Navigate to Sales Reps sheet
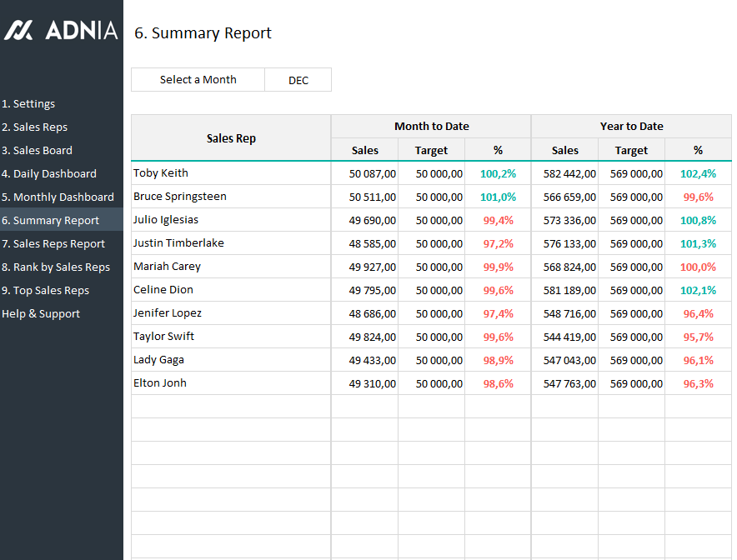 coord(35,127)
